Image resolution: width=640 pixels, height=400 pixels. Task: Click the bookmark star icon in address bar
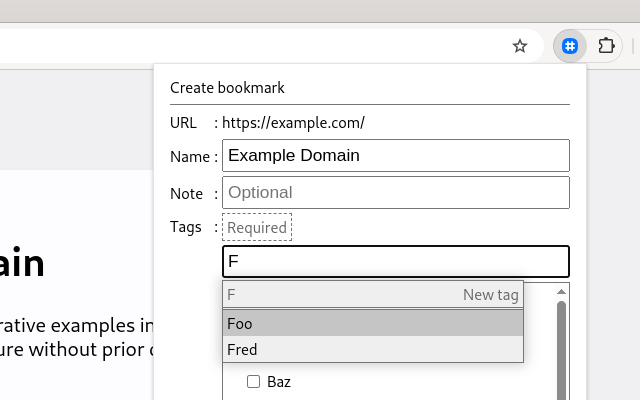point(519,46)
